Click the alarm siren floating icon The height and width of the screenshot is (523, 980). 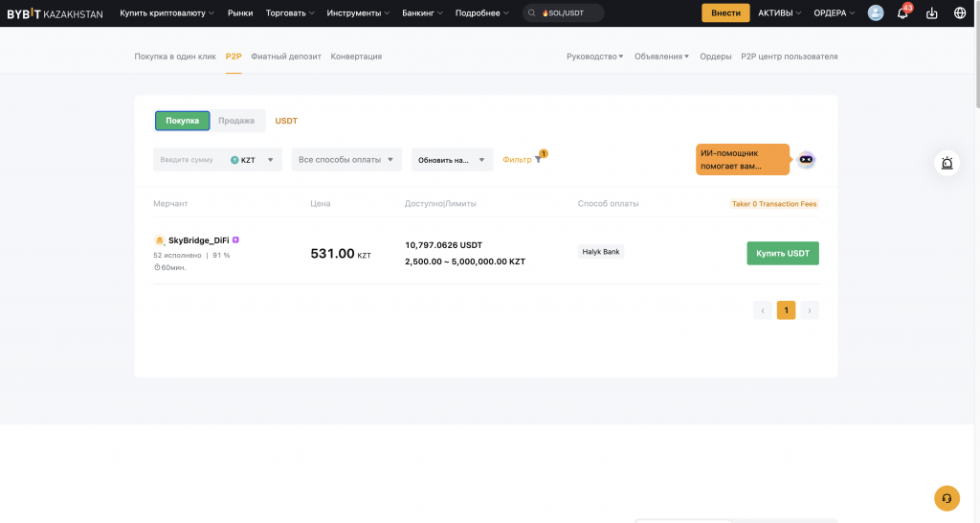[x=947, y=163]
